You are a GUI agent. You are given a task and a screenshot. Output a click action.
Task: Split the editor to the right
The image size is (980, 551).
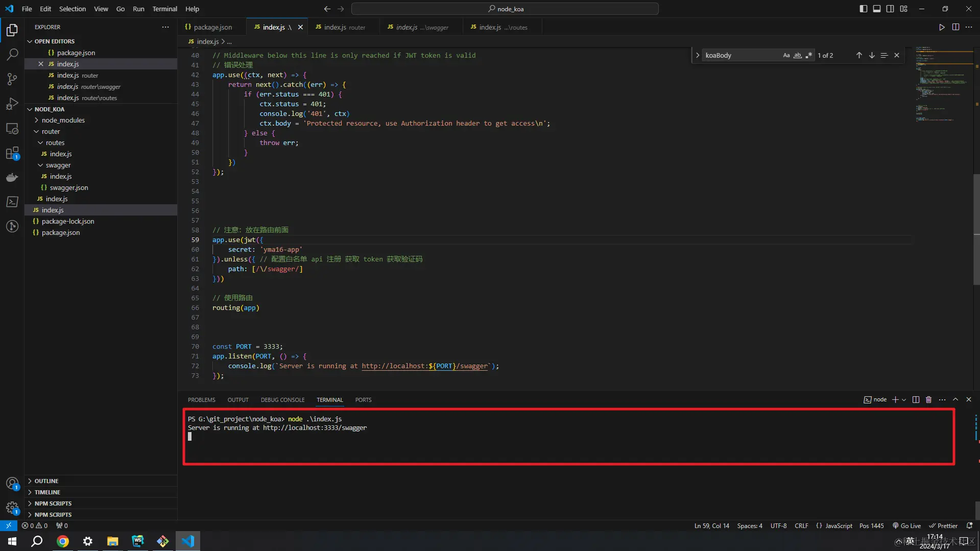[x=955, y=27]
